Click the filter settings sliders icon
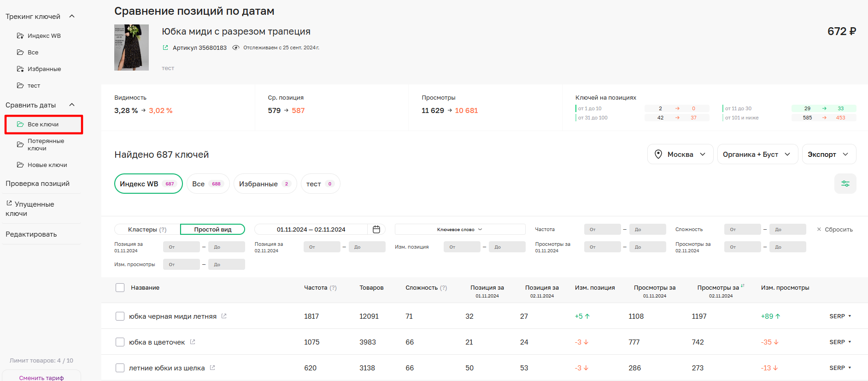Screen dimensions: 868x381 [845, 184]
